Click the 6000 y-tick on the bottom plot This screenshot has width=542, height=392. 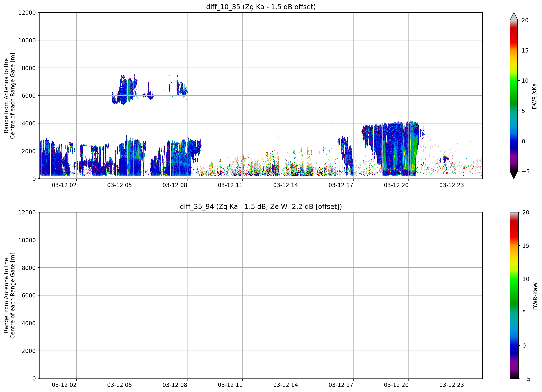(x=29, y=295)
